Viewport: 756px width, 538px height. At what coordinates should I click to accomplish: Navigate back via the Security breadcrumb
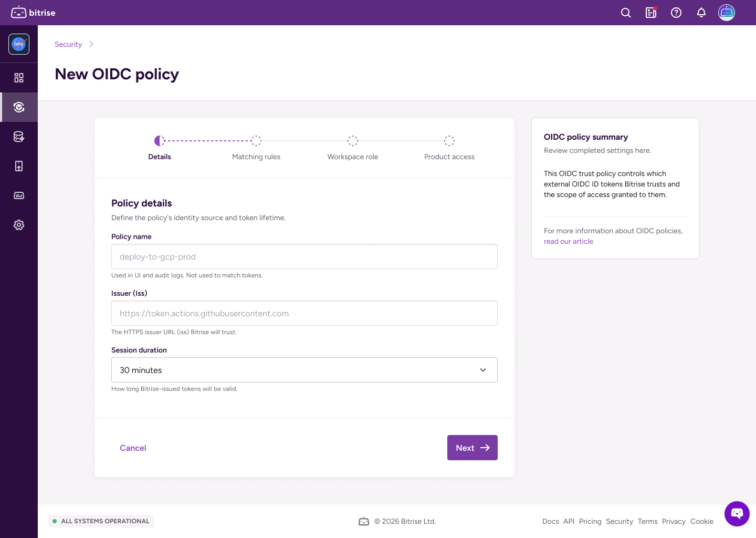(68, 44)
